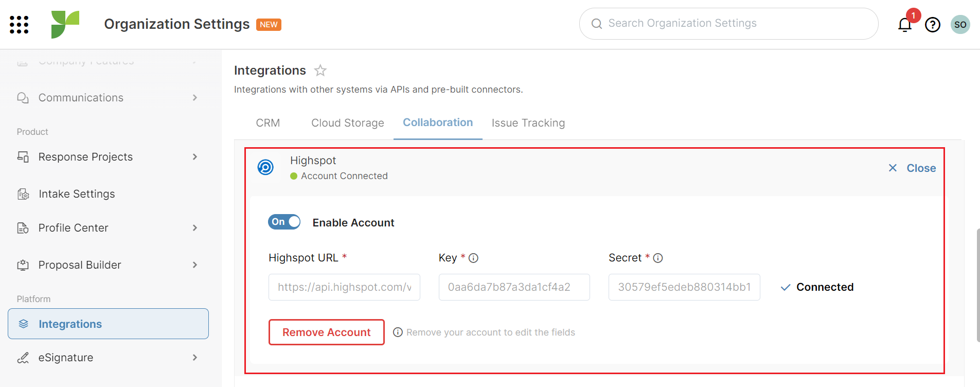
Task: Click the Secret input field
Action: 684,287
